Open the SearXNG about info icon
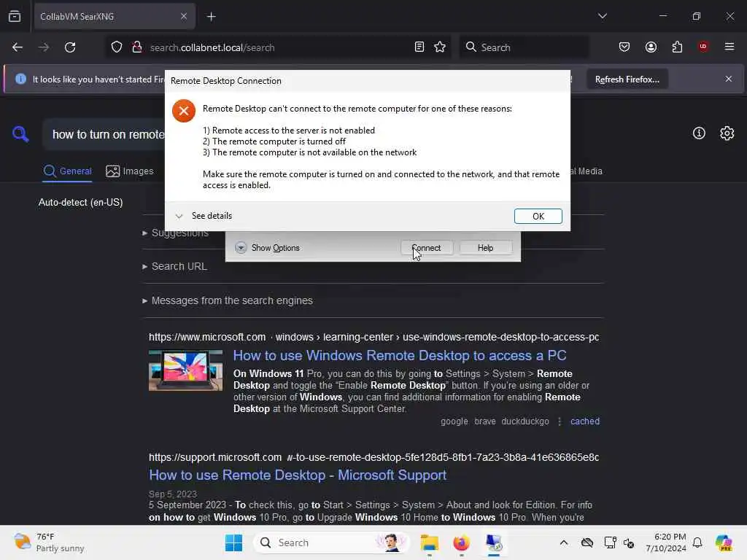 [x=699, y=133]
